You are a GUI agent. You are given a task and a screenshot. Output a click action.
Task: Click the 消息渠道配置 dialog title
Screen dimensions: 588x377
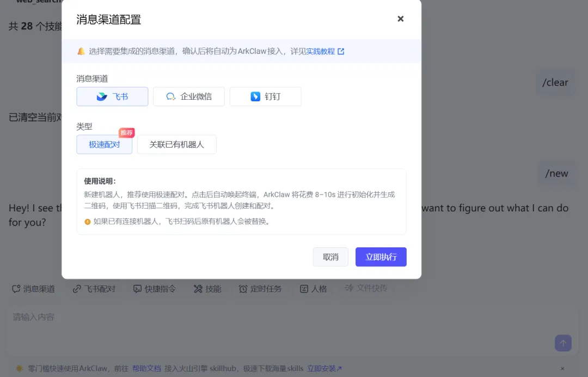(x=109, y=20)
